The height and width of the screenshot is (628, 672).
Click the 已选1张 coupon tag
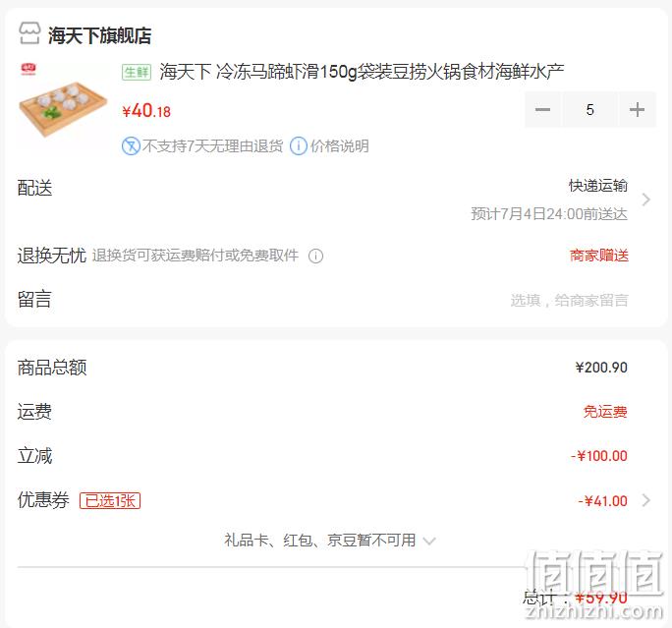(x=110, y=500)
